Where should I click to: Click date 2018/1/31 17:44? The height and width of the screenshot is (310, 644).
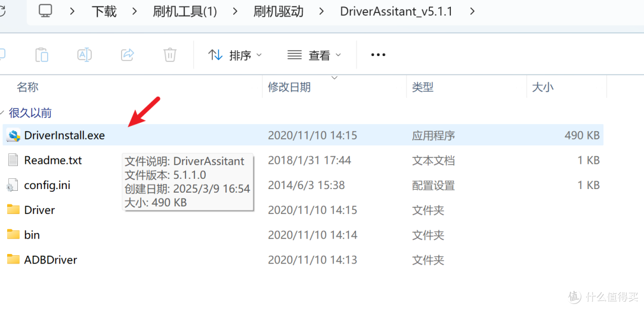309,160
